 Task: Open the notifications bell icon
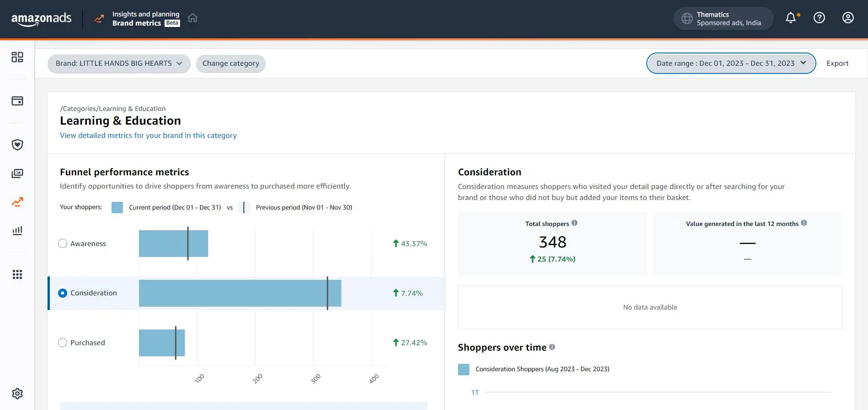791,18
